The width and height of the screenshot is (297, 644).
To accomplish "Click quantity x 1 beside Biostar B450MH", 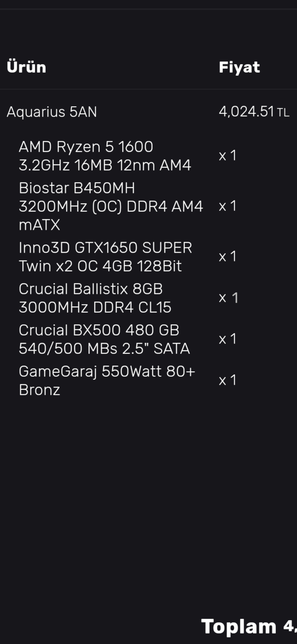I will tap(227, 206).
